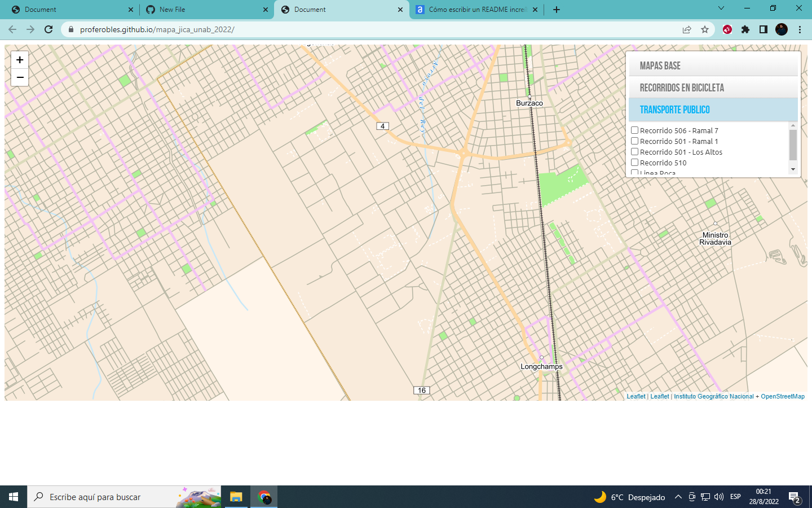Viewport: 812px width, 508px height.
Task: Bookmark this page with the star
Action: (705, 29)
